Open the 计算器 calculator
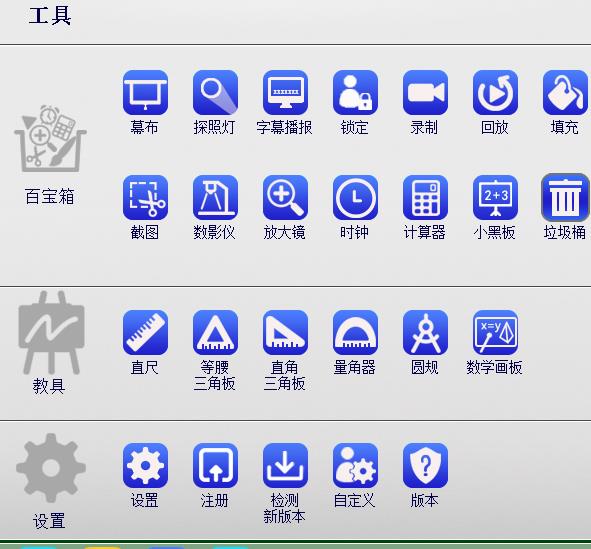The image size is (591, 549). pos(426,197)
